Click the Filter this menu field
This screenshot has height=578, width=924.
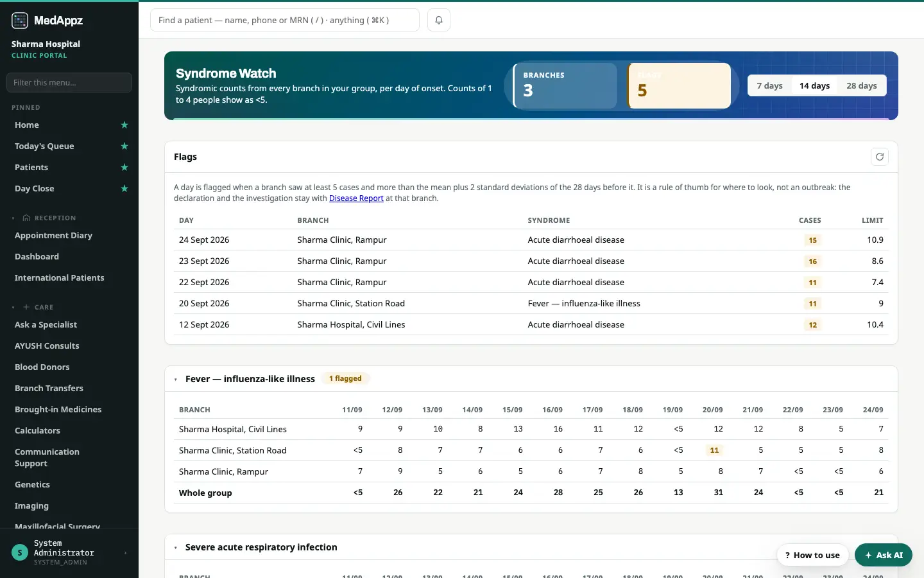click(69, 83)
